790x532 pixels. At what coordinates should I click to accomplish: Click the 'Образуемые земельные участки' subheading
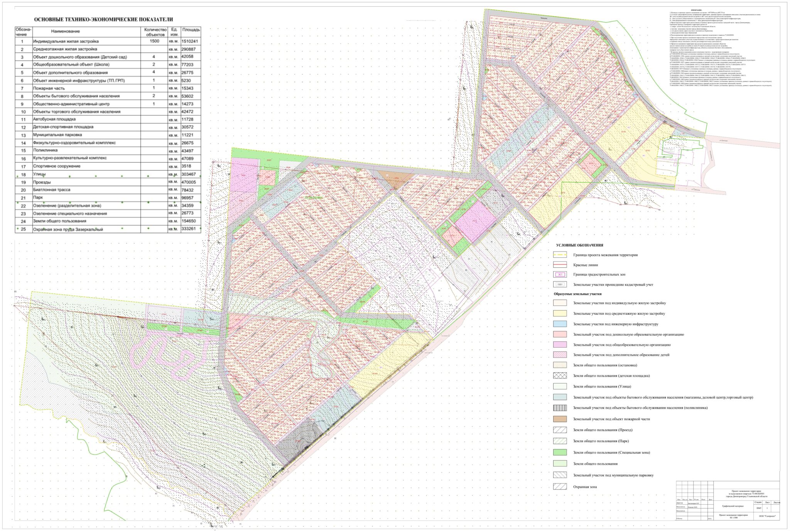pyautogui.click(x=577, y=294)
